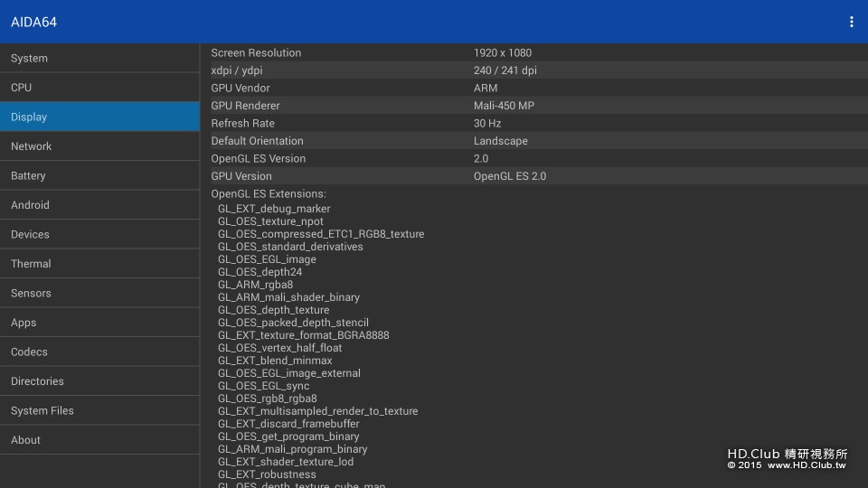Screen dimensions: 868x488
Task: Click the AIDA64 app title
Action: (x=33, y=22)
